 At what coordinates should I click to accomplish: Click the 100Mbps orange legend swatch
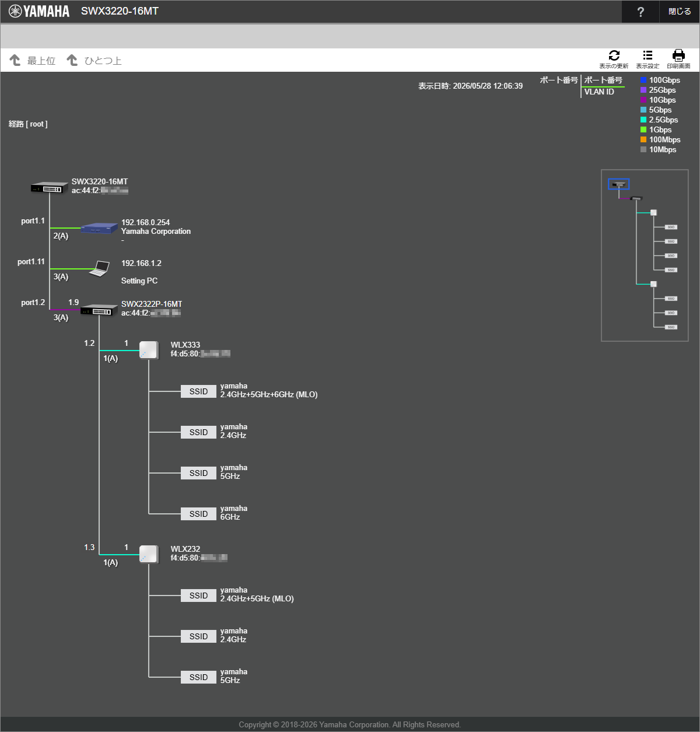pyautogui.click(x=643, y=139)
